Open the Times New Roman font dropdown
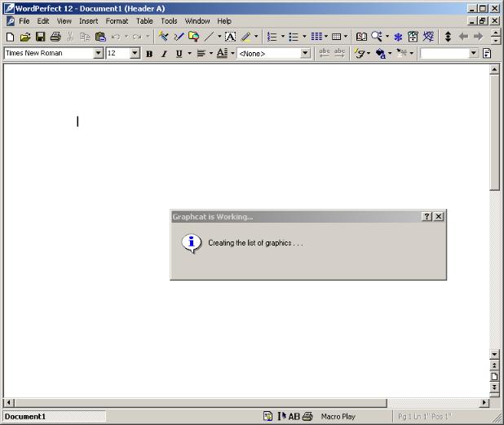Viewport: 504px width, 425px height. pos(99,53)
